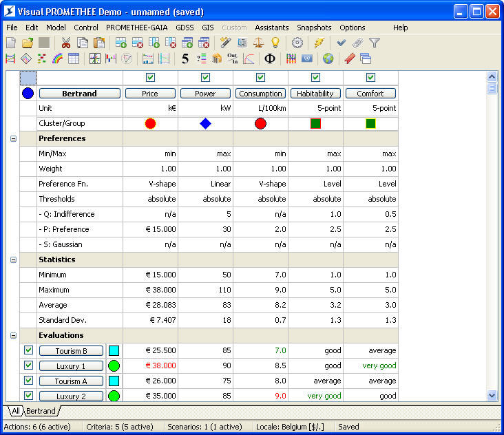Click the cyan square next to Tourism B
Screen dimensions: 504x435
click(x=114, y=350)
